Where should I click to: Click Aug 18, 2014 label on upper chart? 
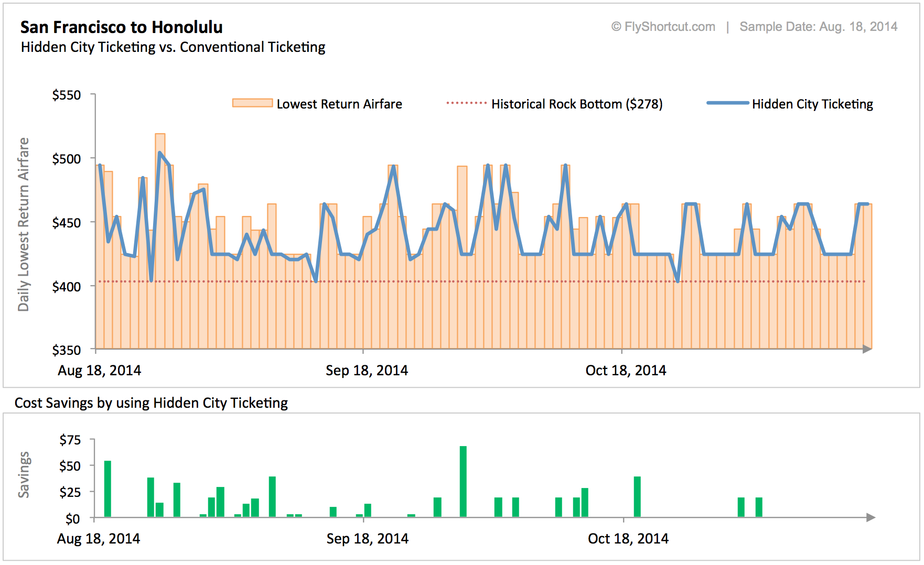tap(99, 371)
